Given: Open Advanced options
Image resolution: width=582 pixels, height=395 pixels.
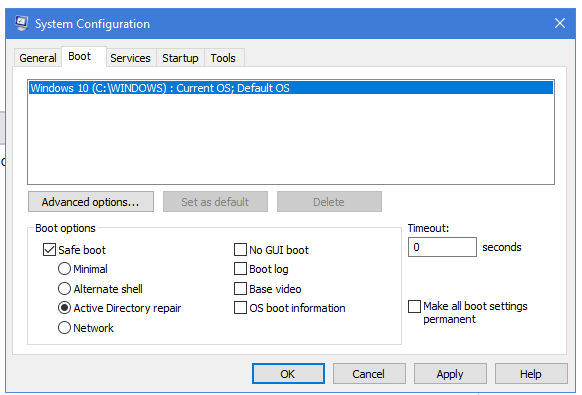Looking at the screenshot, I should 91,202.
